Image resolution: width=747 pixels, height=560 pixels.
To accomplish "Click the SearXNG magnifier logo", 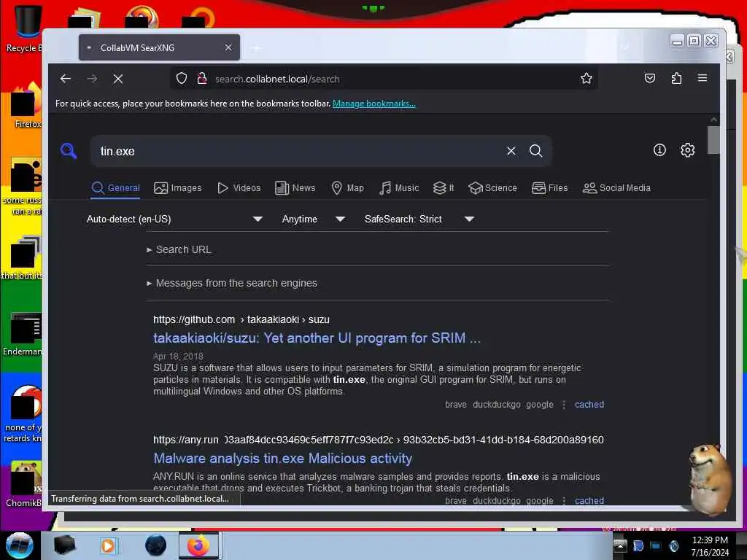I will (x=69, y=150).
